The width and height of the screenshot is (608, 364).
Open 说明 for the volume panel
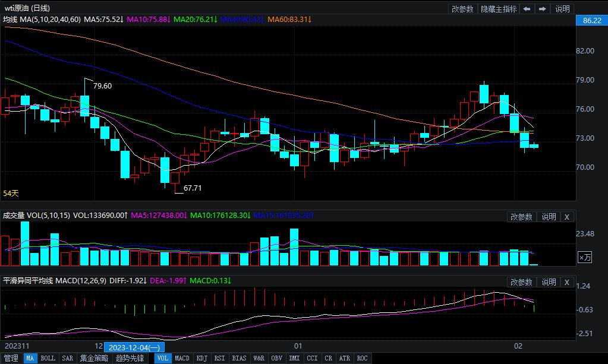[549, 217]
